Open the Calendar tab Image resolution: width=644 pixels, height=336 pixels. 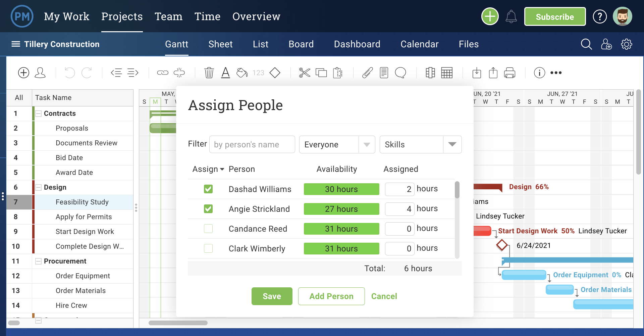click(x=419, y=44)
